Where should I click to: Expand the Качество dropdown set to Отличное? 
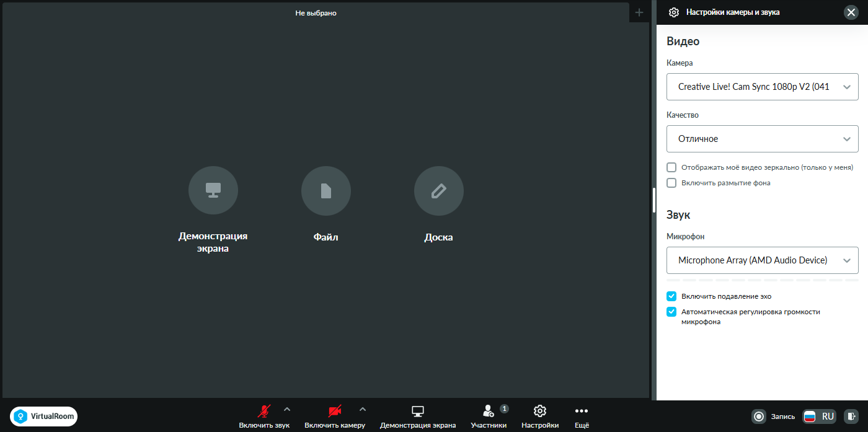pos(763,139)
